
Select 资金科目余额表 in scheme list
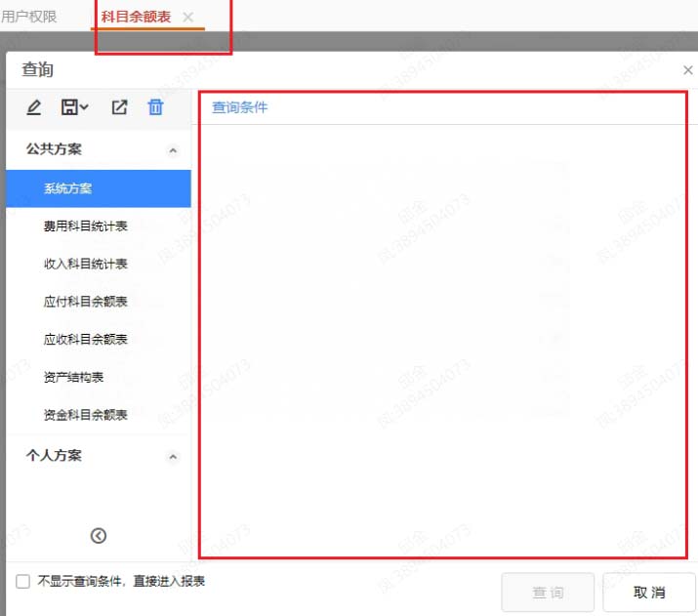[x=85, y=415]
